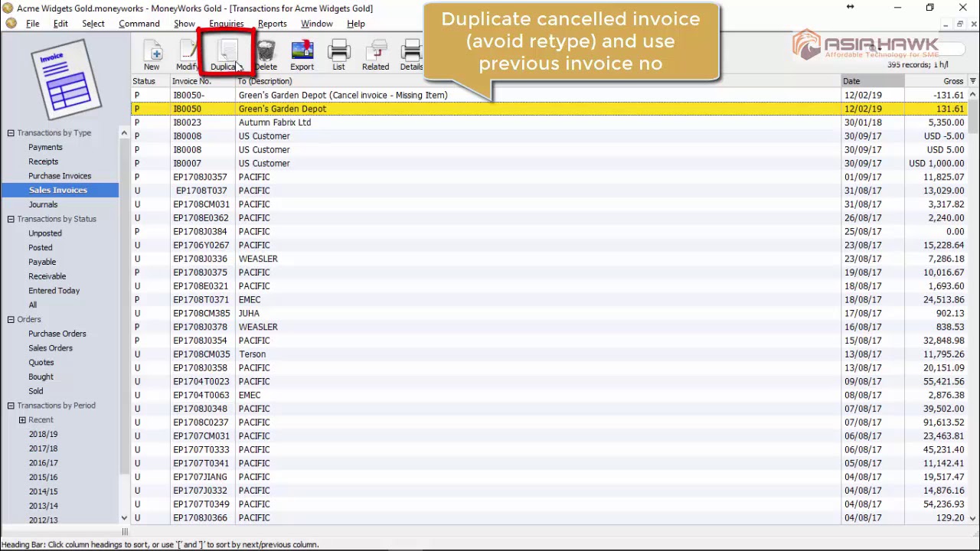Collapse the Transactions by Status group
Viewport: 980px width, 551px height.
11,219
